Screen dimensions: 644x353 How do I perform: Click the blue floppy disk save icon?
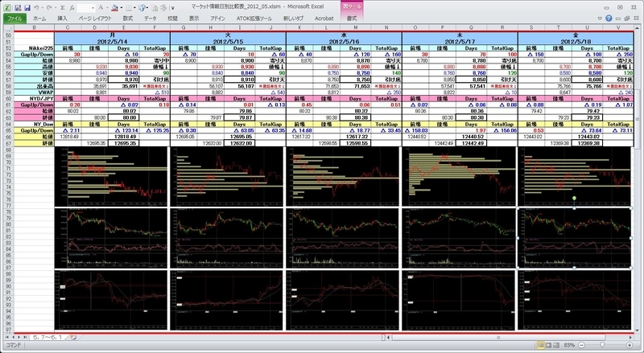point(27,7)
